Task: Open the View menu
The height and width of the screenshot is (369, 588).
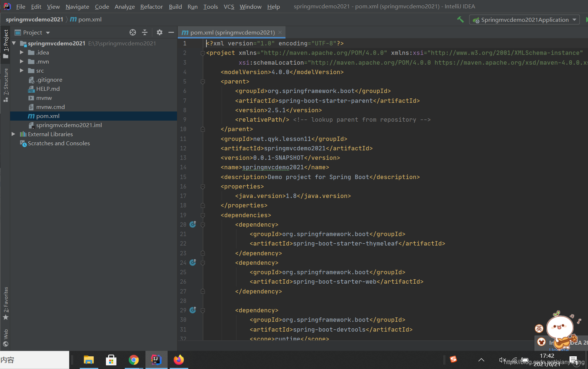Action: pyautogui.click(x=53, y=7)
